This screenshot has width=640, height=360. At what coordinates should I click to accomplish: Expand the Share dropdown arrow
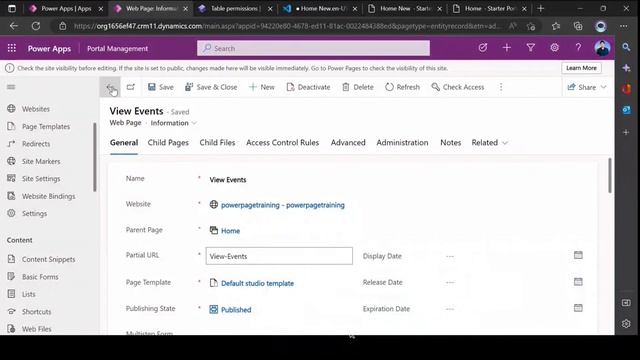[604, 87]
